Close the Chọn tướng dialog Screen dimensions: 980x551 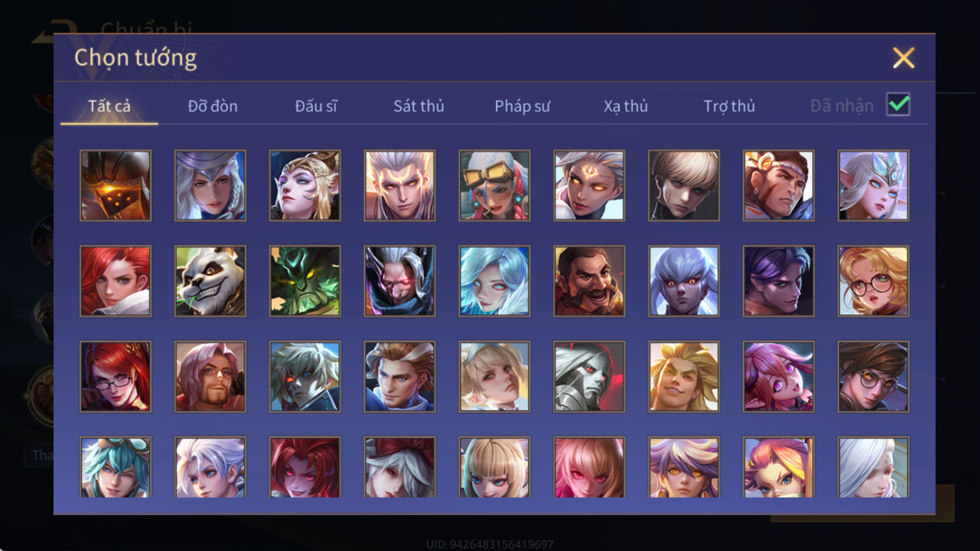[x=903, y=58]
